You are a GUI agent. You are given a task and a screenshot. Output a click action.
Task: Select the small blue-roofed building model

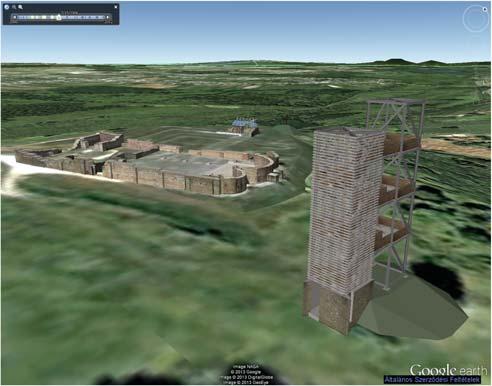(x=245, y=128)
